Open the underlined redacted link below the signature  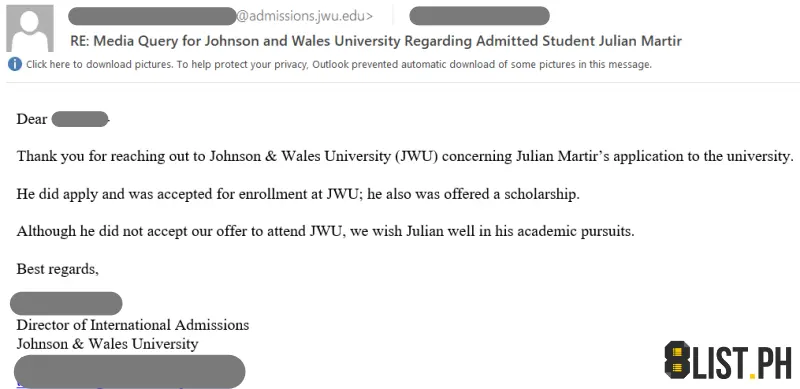coord(131,372)
